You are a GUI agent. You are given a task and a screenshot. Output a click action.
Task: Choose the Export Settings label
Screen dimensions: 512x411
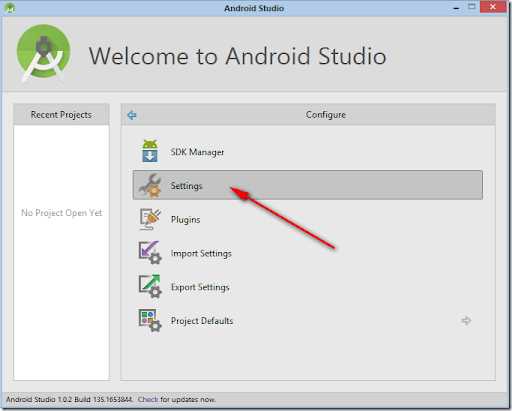200,287
